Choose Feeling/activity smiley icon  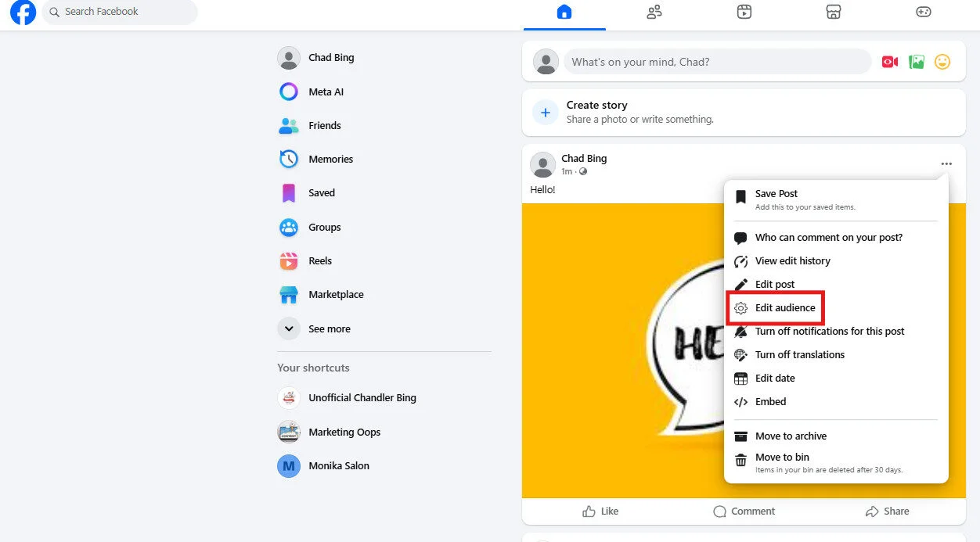(942, 62)
